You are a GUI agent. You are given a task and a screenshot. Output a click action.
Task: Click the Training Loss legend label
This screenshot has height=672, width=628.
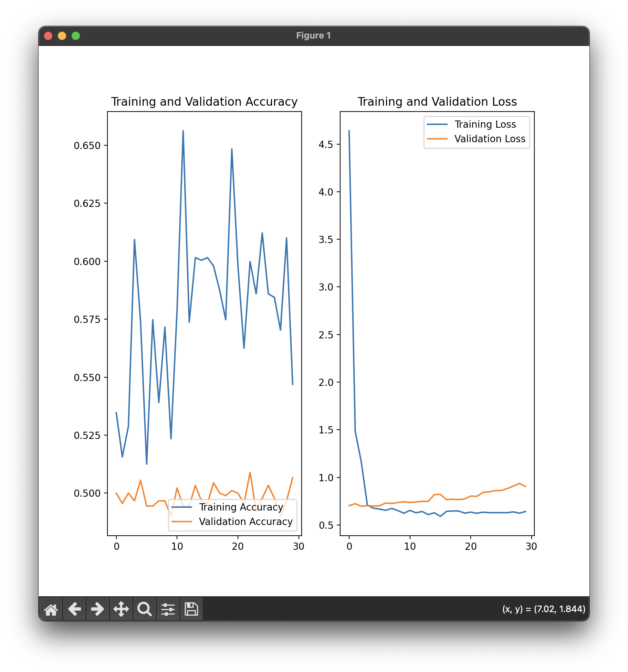click(x=485, y=124)
